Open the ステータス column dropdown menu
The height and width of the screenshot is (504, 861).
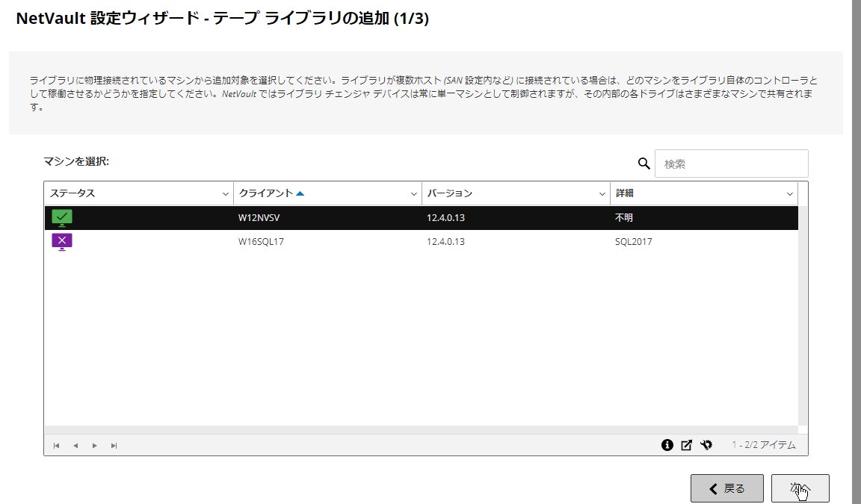point(225,193)
